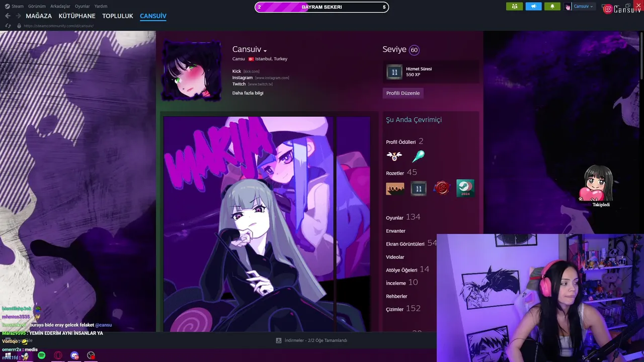Open the Oyunlar 134 link
644x362 pixels.
pos(403,217)
